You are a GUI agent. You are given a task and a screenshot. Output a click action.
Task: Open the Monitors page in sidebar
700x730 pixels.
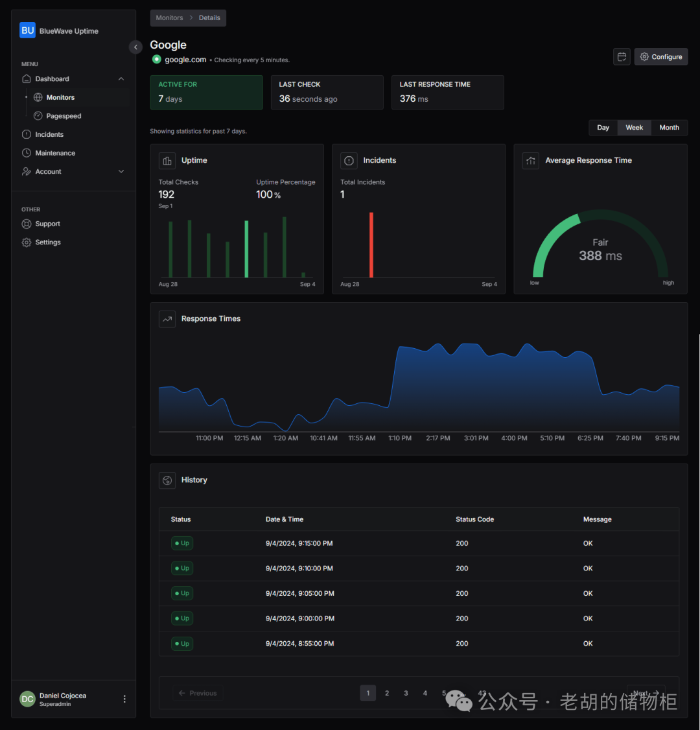60,97
